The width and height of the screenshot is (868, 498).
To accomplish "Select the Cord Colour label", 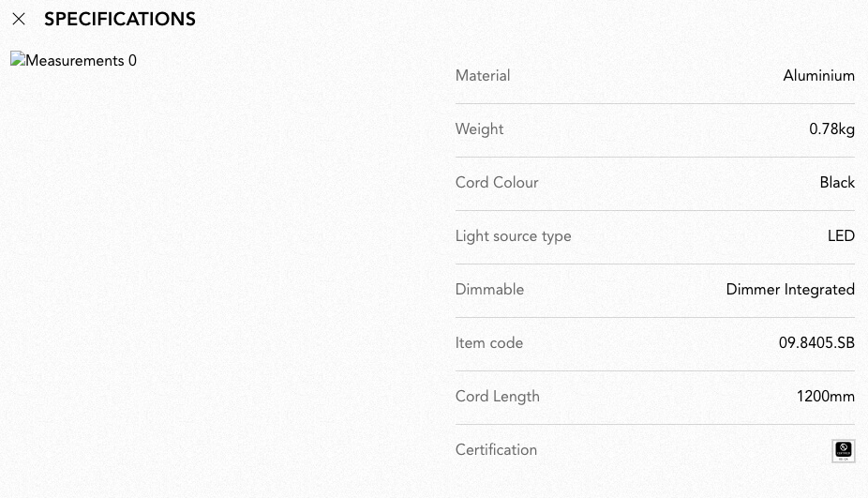I will 497,183.
